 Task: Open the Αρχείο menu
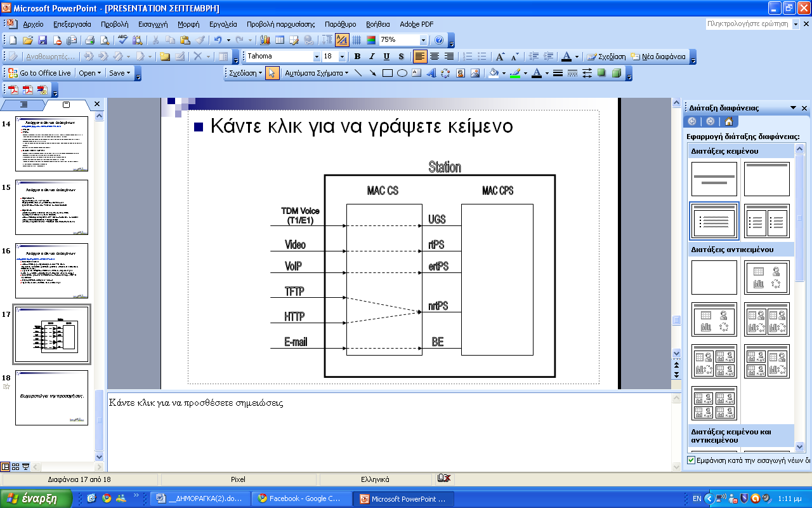click(x=33, y=24)
